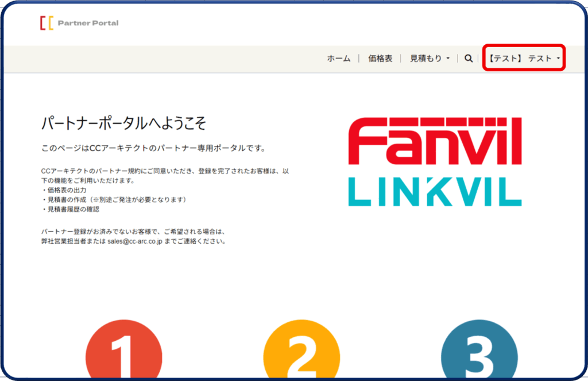The height and width of the screenshot is (381, 588).
Task: Open the search magnifier icon
Action: pyautogui.click(x=469, y=58)
